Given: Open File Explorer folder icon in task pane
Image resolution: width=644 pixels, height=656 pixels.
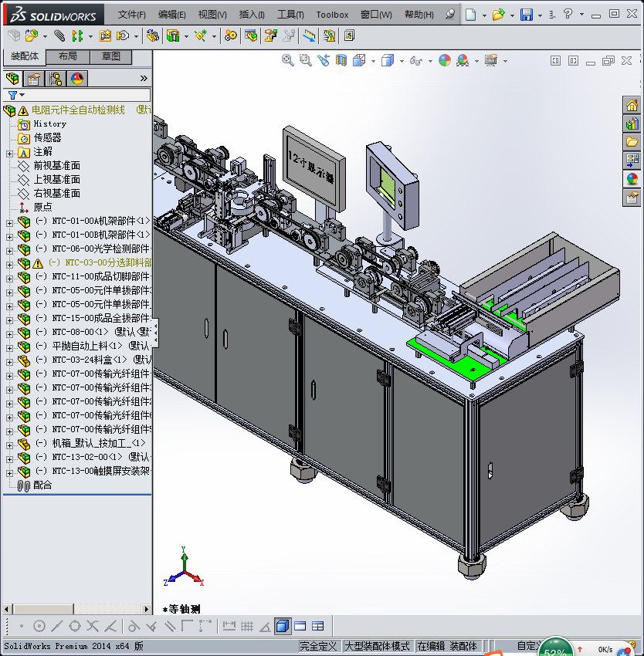Looking at the screenshot, I should 632,142.
